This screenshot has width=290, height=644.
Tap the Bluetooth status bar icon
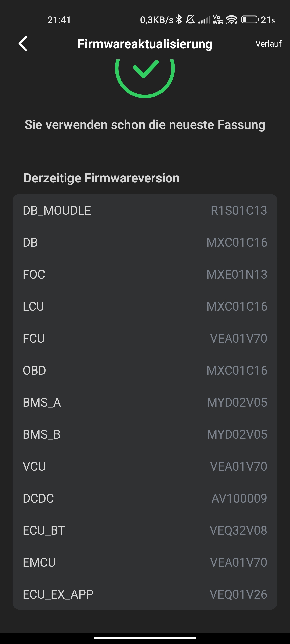tap(179, 20)
